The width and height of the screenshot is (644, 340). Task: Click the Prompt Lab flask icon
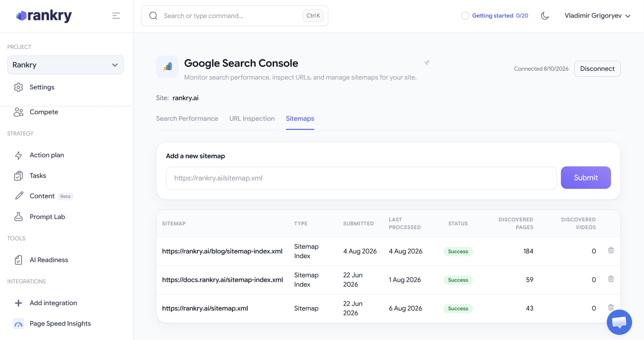point(19,217)
